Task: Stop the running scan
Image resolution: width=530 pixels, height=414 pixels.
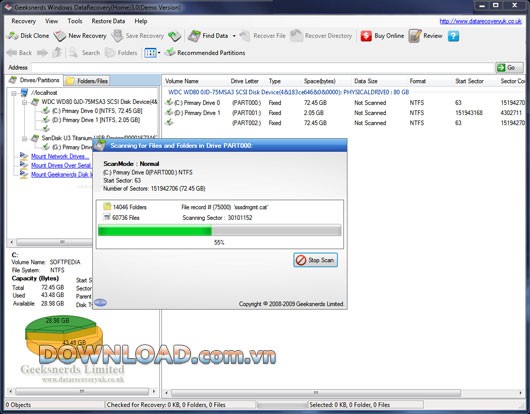Action: tap(315, 260)
